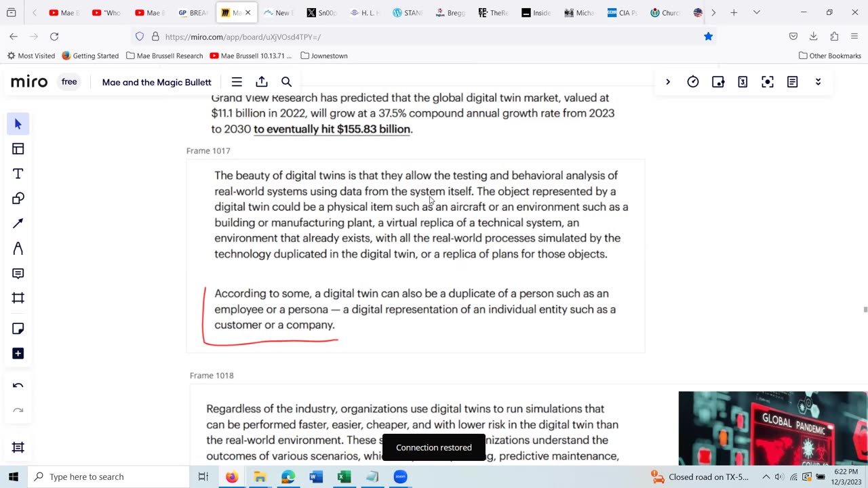Viewport: 868px width, 488px height.
Task: Click the Global Pandemic image thumbnail
Action: 773,428
